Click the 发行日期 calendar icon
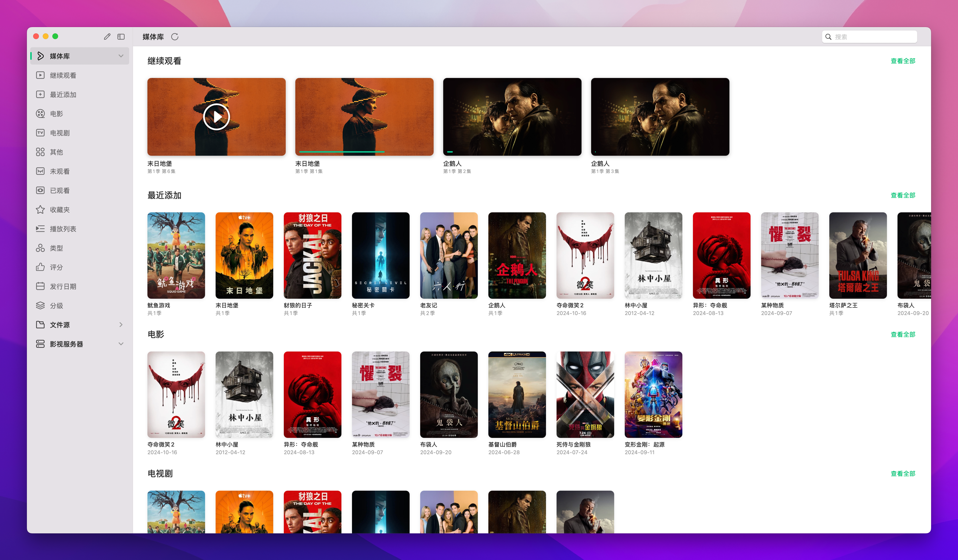The image size is (958, 560). (x=40, y=286)
